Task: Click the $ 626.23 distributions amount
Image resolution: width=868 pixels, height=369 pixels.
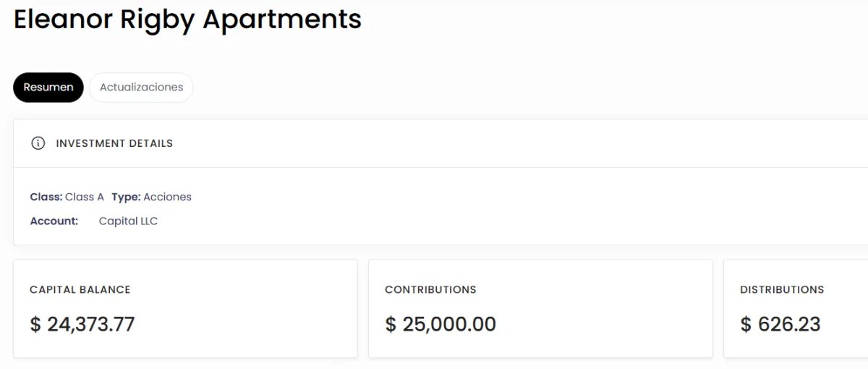Action: pos(780,324)
